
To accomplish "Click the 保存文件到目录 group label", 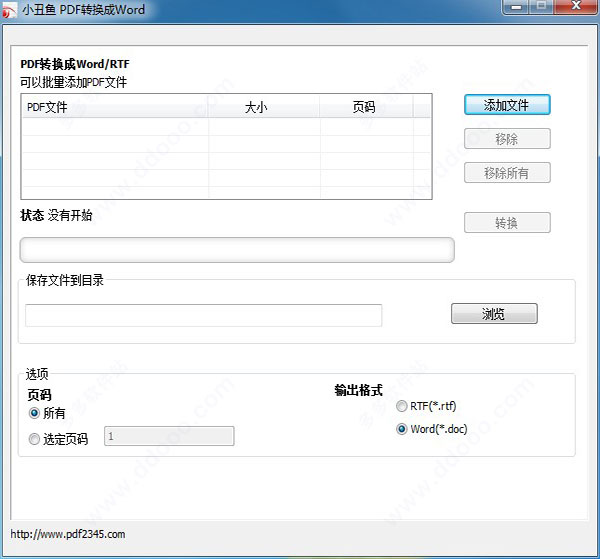I will pyautogui.click(x=65, y=280).
